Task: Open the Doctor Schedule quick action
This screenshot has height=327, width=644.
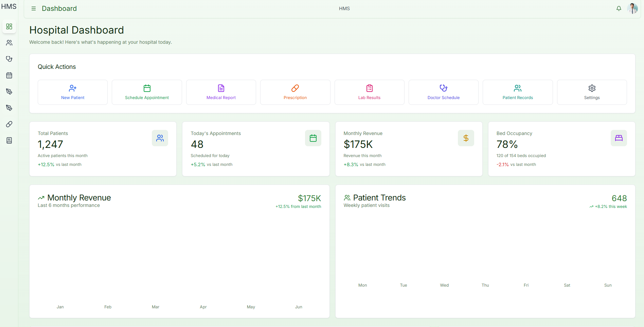Action: 444,92
